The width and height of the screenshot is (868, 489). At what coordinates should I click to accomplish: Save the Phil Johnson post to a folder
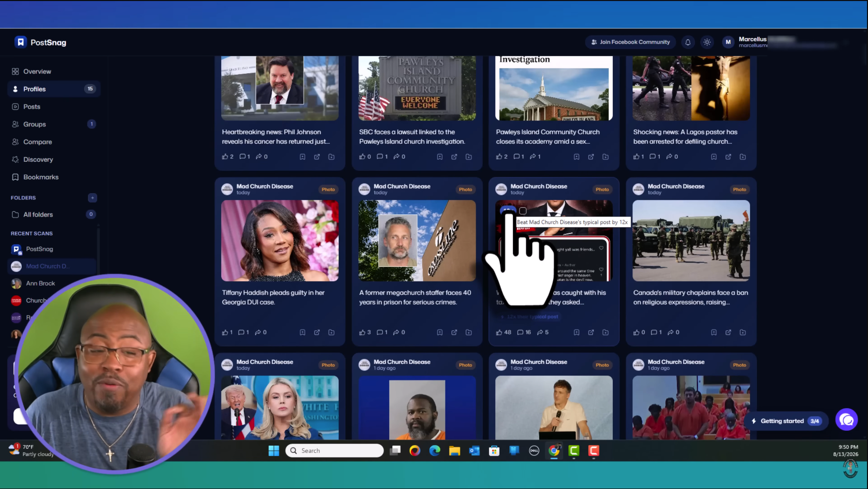(331, 157)
